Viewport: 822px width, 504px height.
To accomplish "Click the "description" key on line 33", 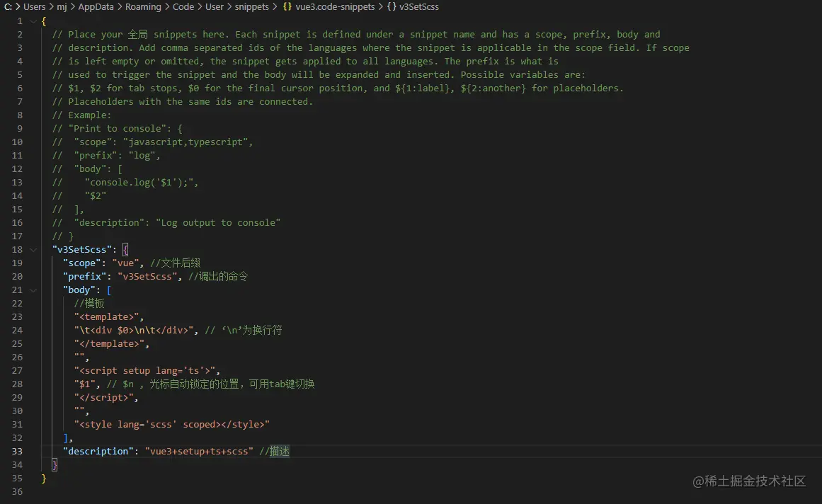I will (x=98, y=451).
